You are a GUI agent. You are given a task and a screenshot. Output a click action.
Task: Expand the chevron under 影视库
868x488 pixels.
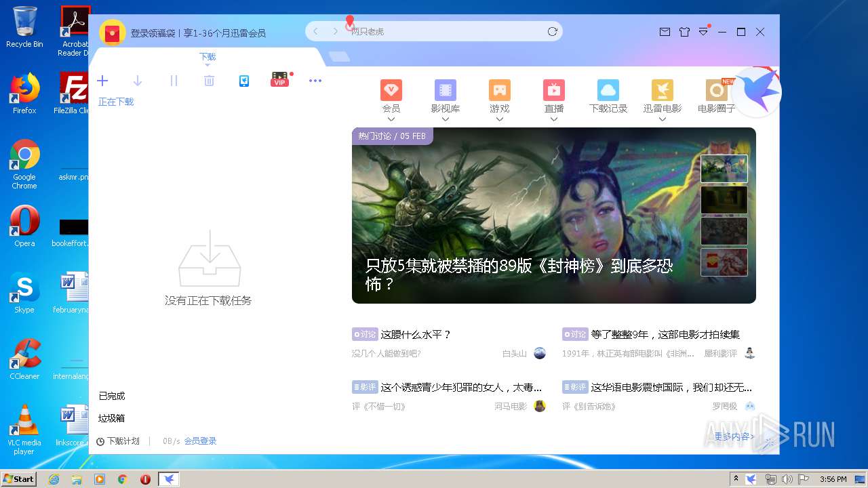click(446, 119)
